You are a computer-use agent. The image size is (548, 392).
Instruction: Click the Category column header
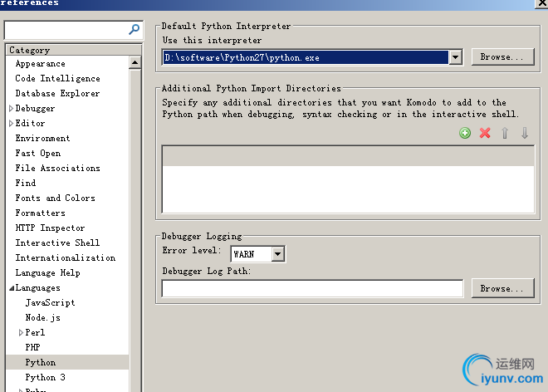[x=74, y=50]
